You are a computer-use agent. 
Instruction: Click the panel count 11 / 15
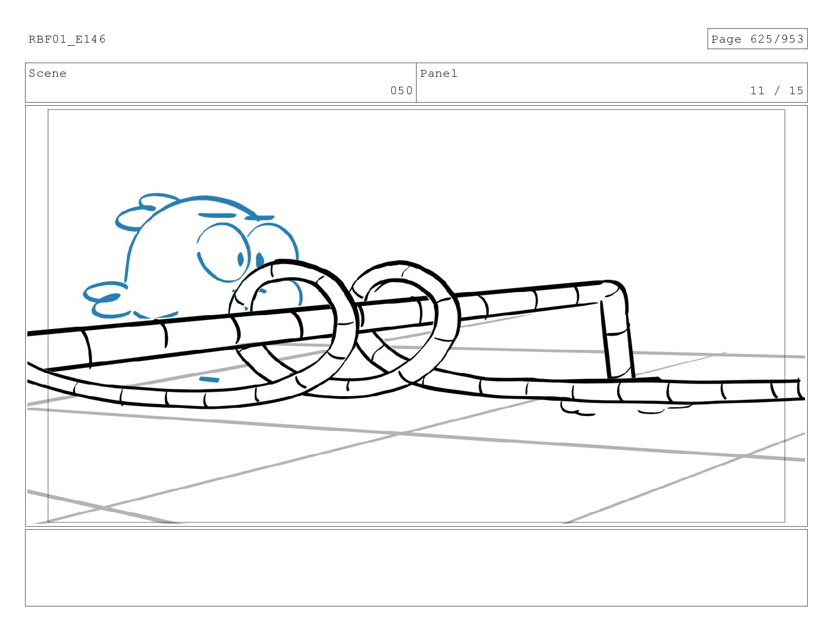777,90
